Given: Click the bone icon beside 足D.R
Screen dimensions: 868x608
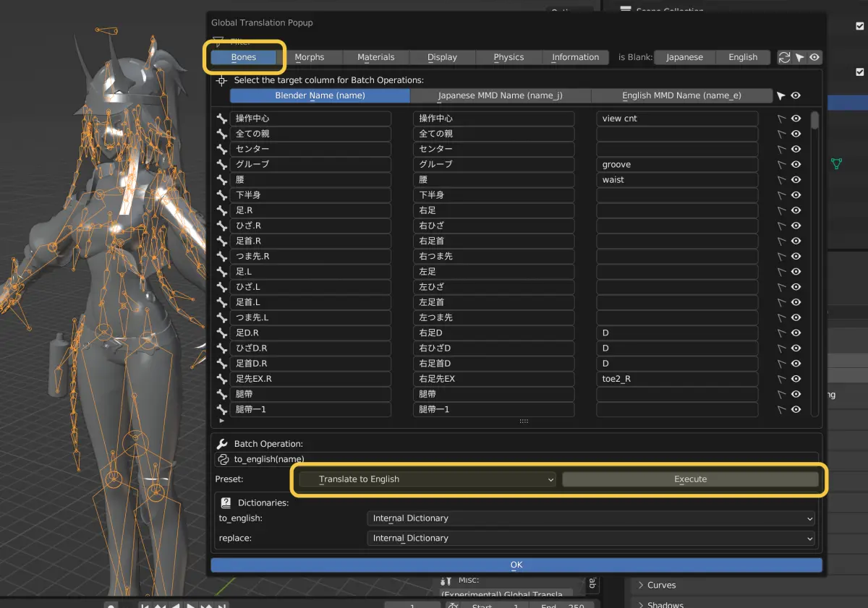Looking at the screenshot, I should [x=222, y=333].
